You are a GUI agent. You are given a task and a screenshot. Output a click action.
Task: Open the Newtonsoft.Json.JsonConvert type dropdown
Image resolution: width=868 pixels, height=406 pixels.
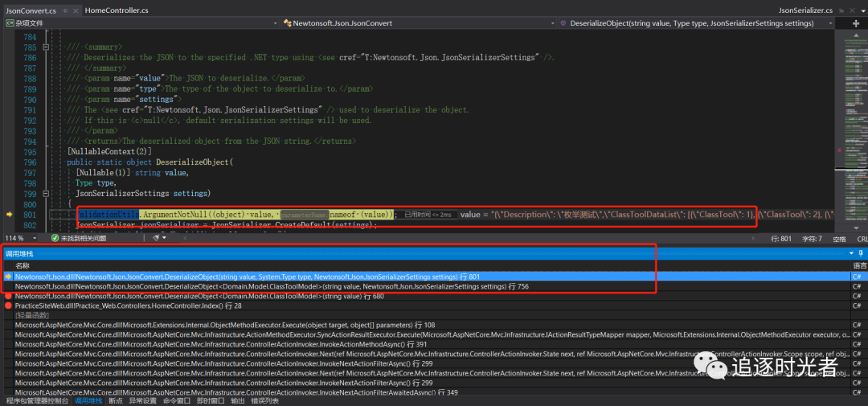tap(419, 23)
